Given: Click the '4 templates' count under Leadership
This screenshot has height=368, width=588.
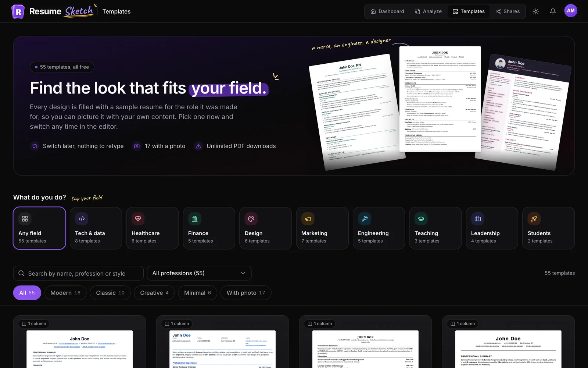Looking at the screenshot, I should tap(484, 241).
